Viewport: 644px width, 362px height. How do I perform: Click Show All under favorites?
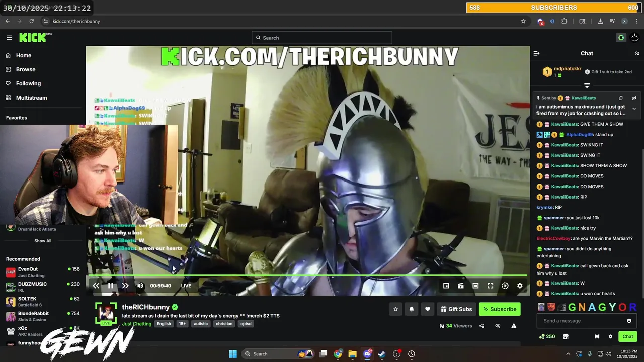(x=43, y=241)
